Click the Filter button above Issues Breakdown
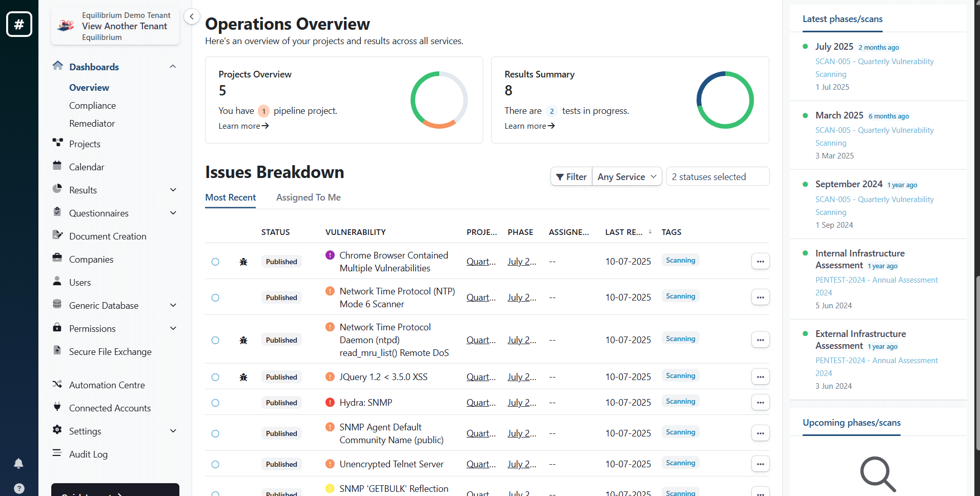The image size is (980, 496). (x=570, y=176)
